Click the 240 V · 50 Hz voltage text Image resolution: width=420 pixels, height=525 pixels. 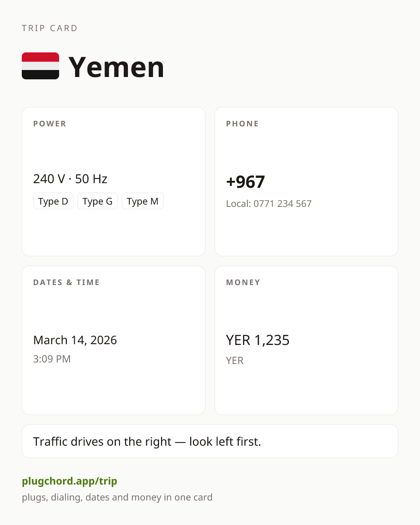70,179
